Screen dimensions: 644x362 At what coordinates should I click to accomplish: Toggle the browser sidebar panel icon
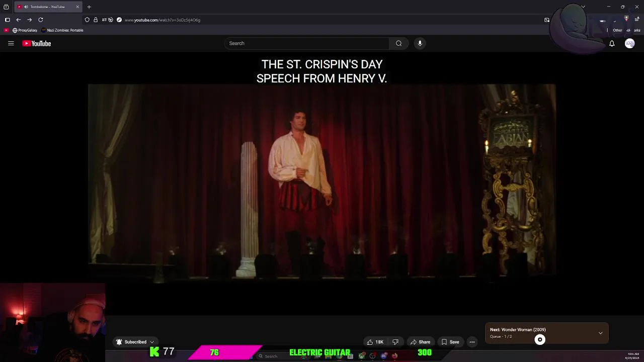tap(7, 20)
